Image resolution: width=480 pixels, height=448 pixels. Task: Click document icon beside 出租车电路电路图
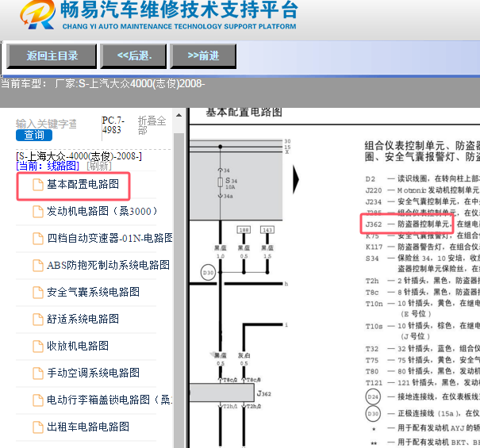click(x=38, y=427)
